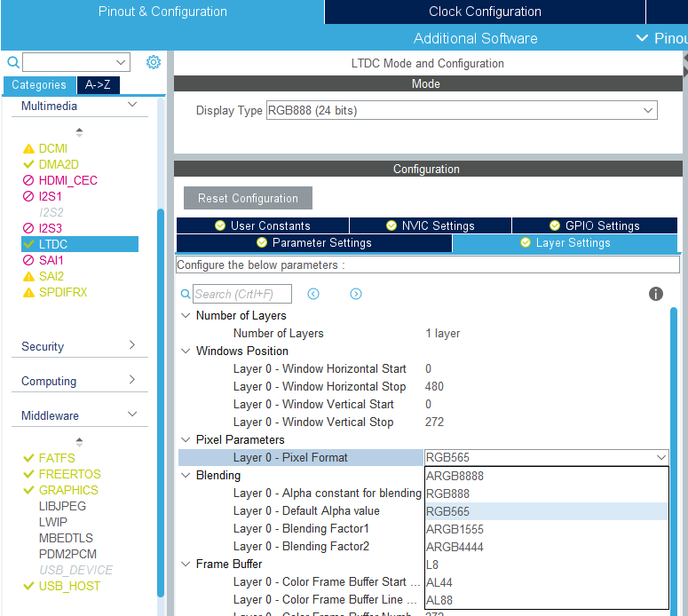Open Additional Software menu
The height and width of the screenshot is (616, 688).
point(475,38)
